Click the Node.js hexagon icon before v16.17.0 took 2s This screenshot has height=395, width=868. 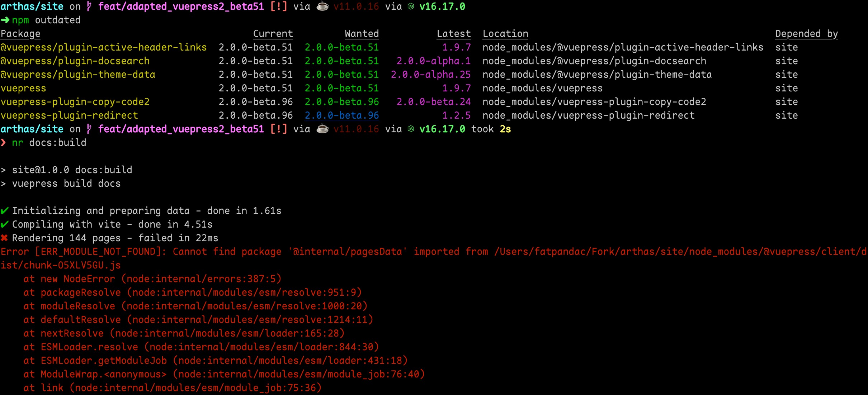[x=411, y=129]
